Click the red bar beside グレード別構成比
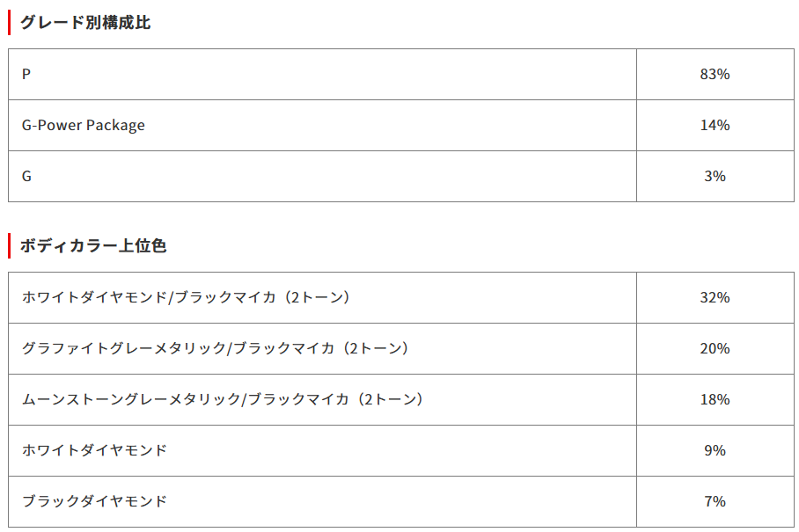This screenshot has width=799, height=532. (x=10, y=23)
